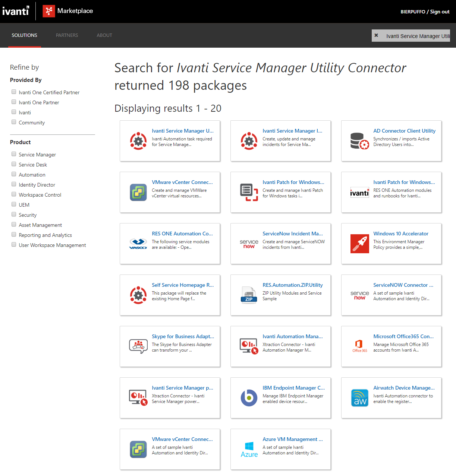Open the 'Airwatch Device Manage...' title link
Viewport: 456px width, 476px height.
pos(404,388)
